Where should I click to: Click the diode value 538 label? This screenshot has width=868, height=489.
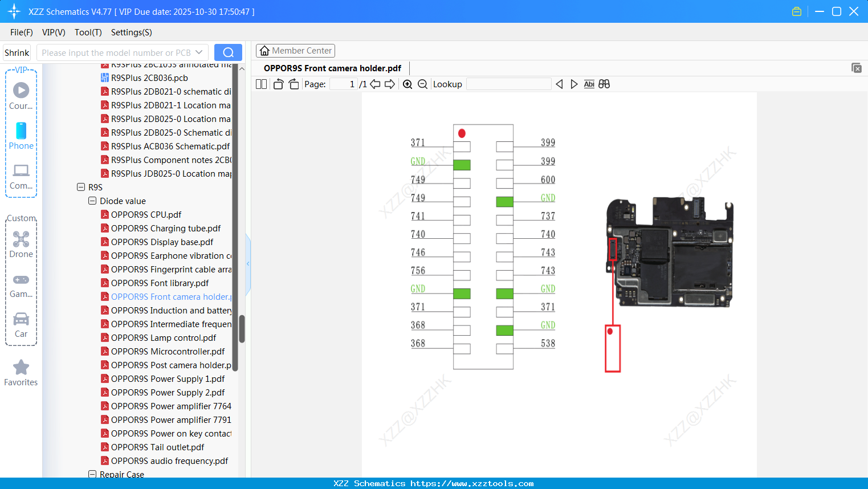click(548, 343)
